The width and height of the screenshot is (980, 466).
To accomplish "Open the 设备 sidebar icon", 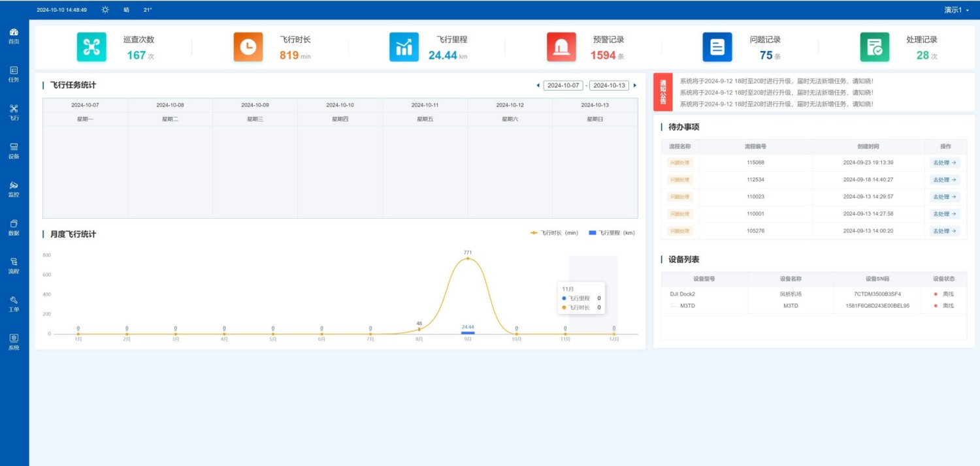I will coord(14,148).
